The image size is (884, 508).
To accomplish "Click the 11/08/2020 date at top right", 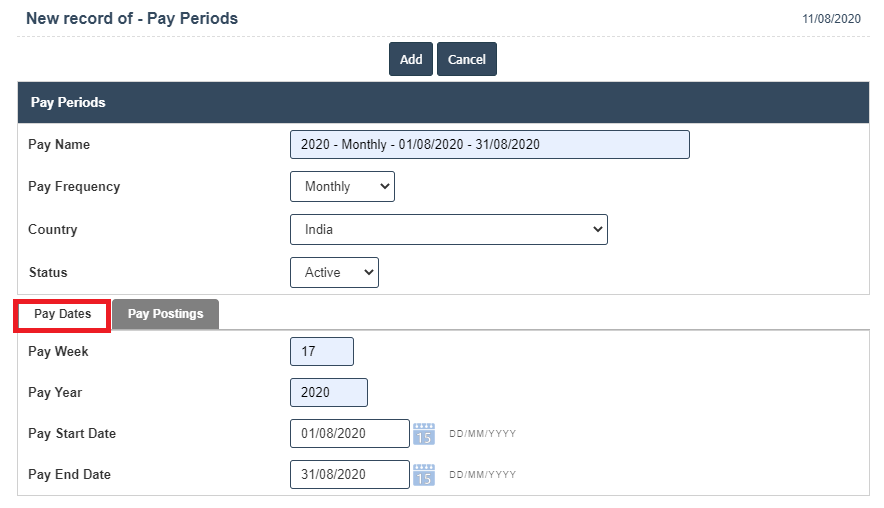I will coord(832,19).
